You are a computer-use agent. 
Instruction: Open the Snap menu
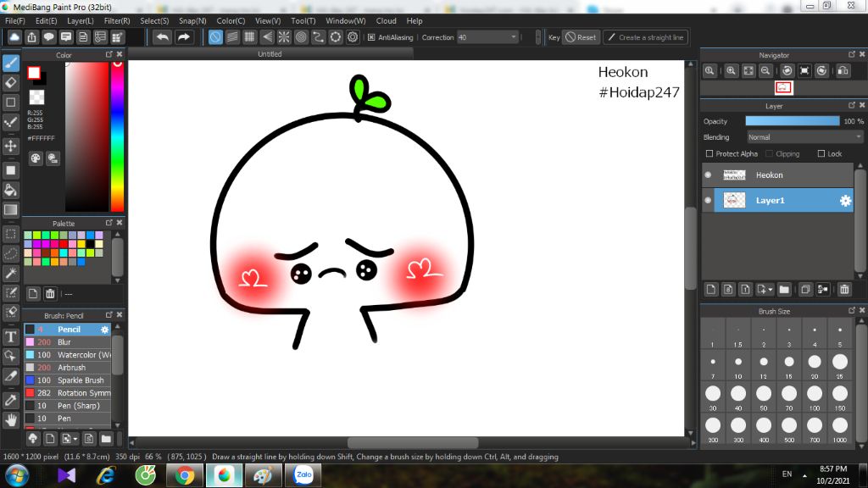tap(192, 21)
